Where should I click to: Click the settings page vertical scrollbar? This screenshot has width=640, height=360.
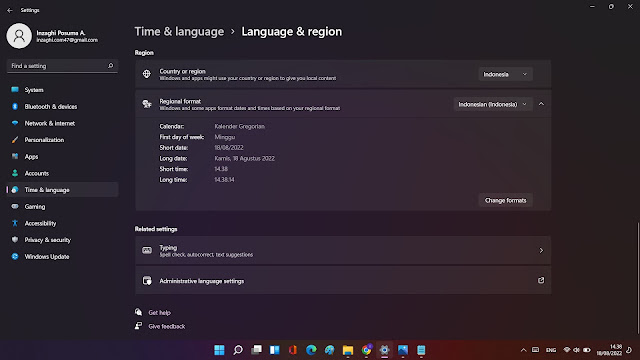coord(637,278)
